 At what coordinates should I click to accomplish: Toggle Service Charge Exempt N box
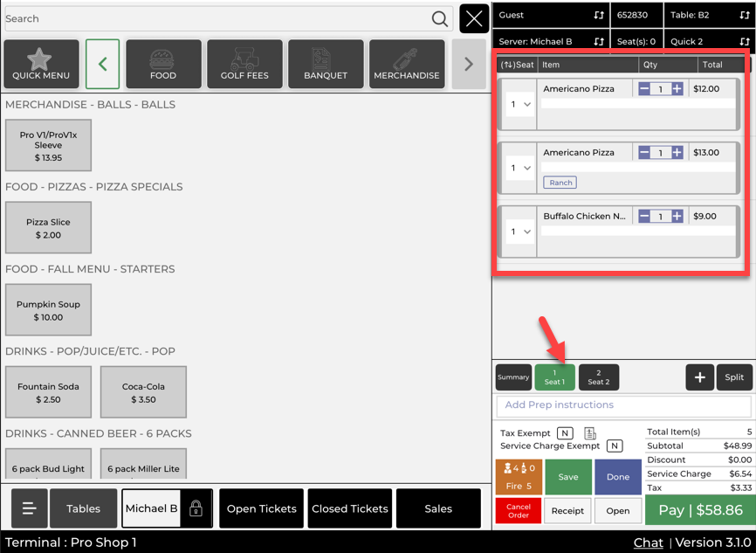[615, 446]
